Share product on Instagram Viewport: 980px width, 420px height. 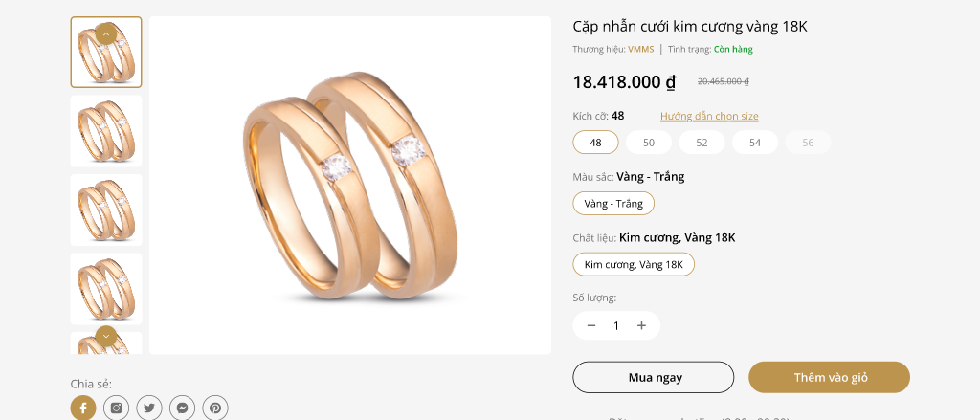pos(116,408)
